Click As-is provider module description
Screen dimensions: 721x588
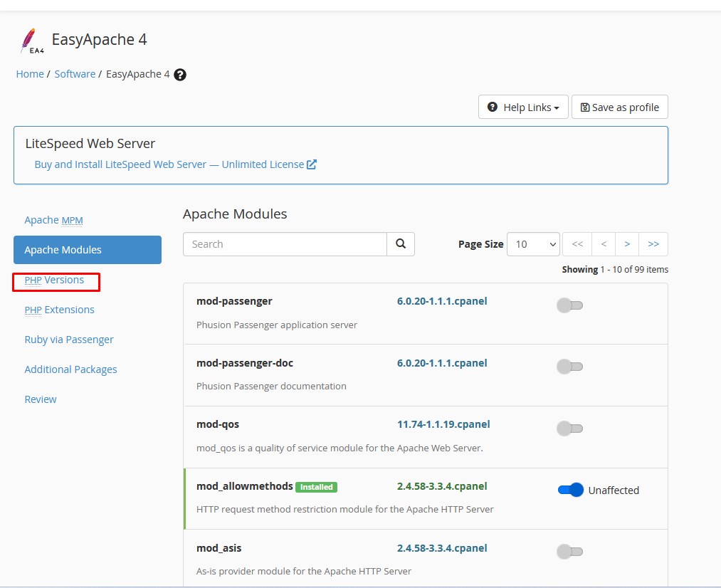click(x=304, y=572)
